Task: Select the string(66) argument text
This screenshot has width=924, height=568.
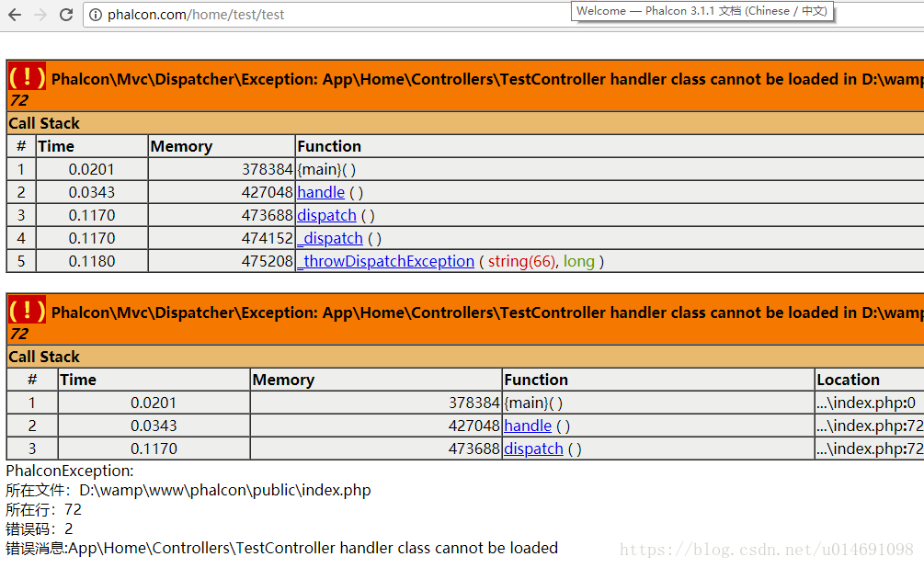Action: [521, 261]
